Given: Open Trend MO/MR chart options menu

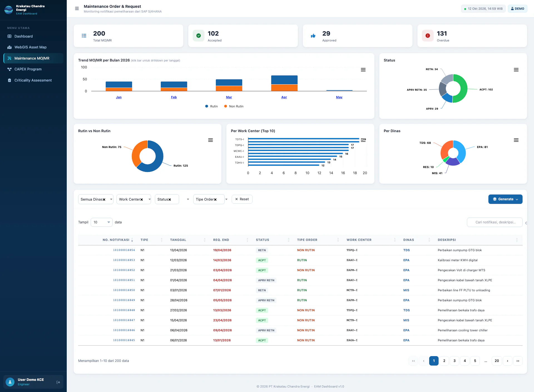Looking at the screenshot, I should pyautogui.click(x=363, y=70).
